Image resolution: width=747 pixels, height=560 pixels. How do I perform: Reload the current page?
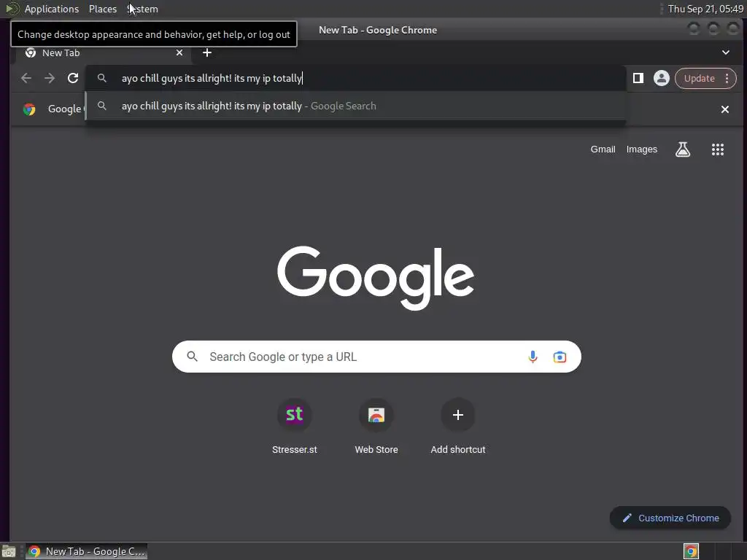coord(73,78)
